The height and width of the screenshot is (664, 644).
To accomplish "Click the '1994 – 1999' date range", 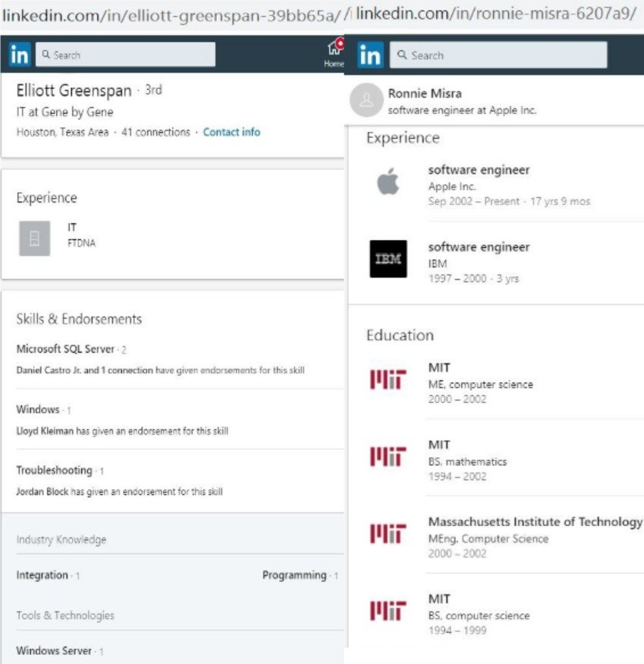I will click(x=457, y=630).
